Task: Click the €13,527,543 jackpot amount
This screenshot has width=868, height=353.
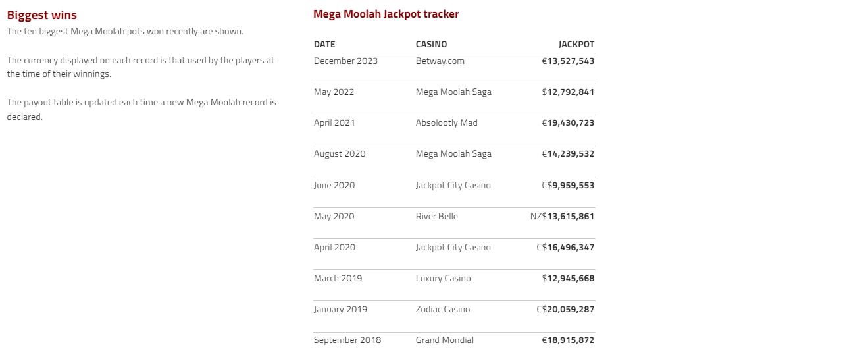Action: click(x=568, y=61)
